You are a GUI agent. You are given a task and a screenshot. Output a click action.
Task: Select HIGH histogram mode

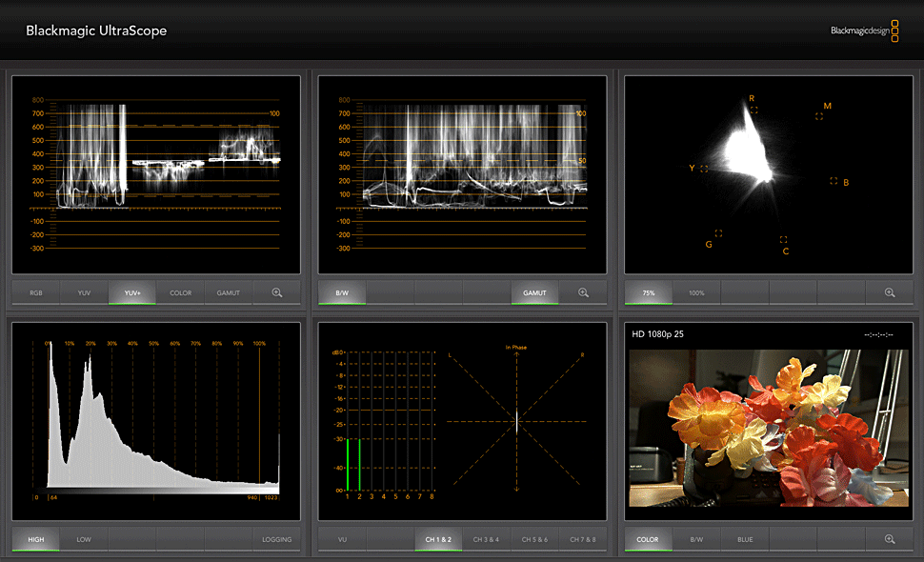coord(36,539)
